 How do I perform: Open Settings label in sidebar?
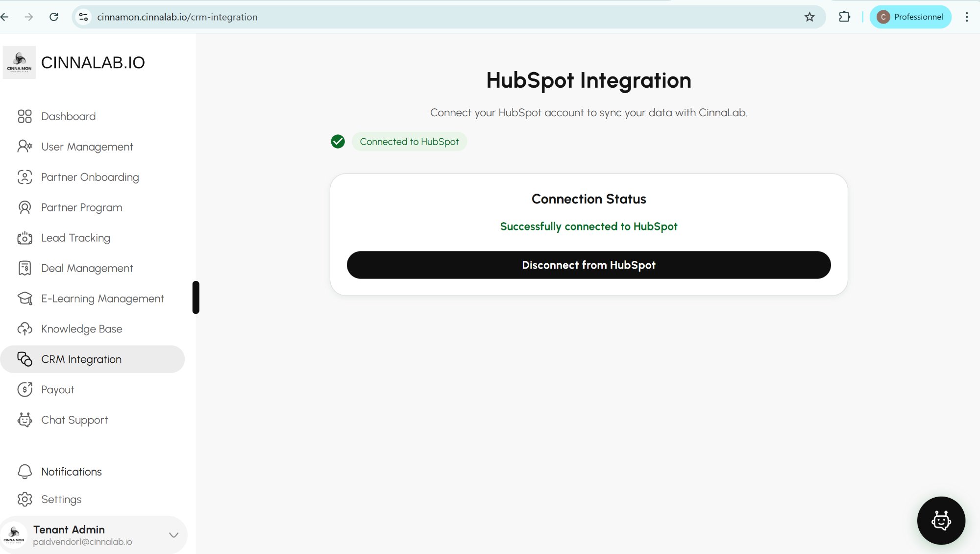point(61,499)
